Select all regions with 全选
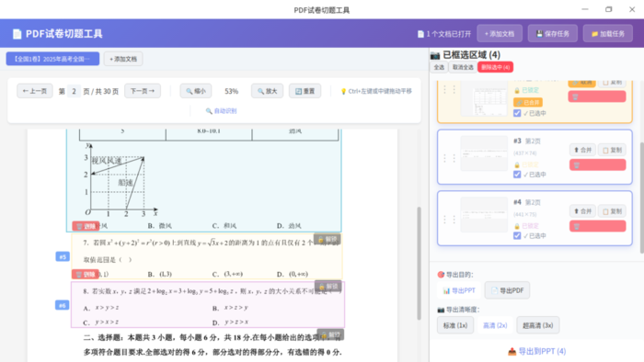This screenshot has width=644, height=362. click(x=439, y=67)
